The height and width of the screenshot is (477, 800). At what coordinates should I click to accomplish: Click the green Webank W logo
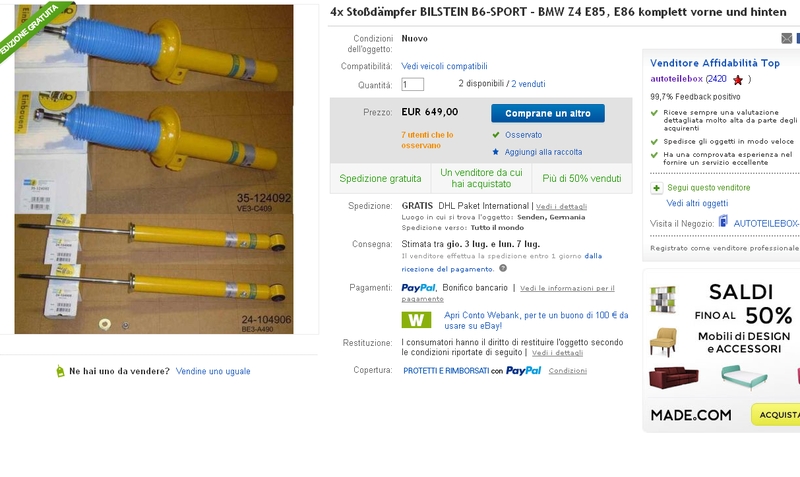(x=416, y=320)
